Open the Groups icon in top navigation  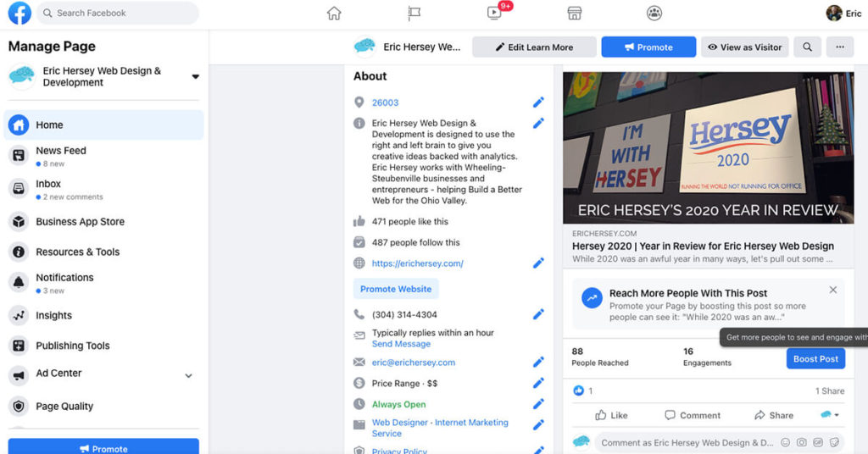[x=654, y=13]
